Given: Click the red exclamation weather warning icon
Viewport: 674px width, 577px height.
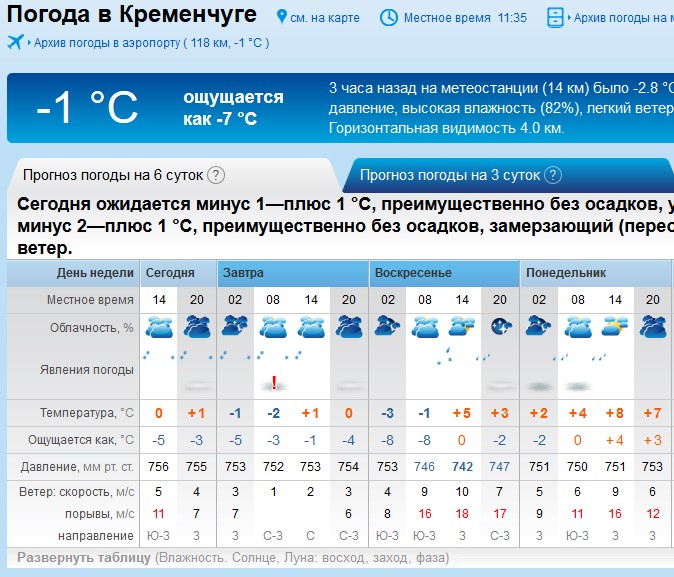Looking at the screenshot, I should 274,382.
